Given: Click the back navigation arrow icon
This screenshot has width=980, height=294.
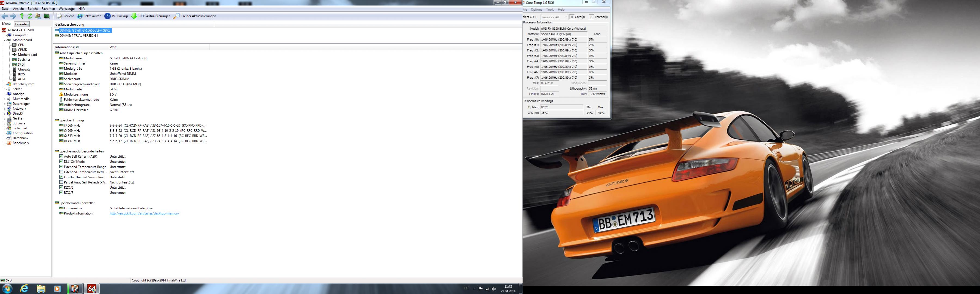Looking at the screenshot, I should [x=5, y=16].
